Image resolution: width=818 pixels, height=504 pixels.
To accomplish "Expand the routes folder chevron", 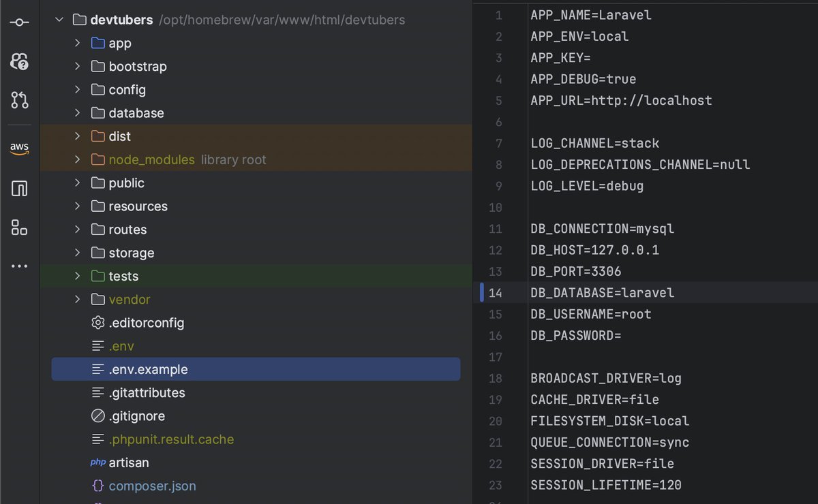I will (78, 230).
